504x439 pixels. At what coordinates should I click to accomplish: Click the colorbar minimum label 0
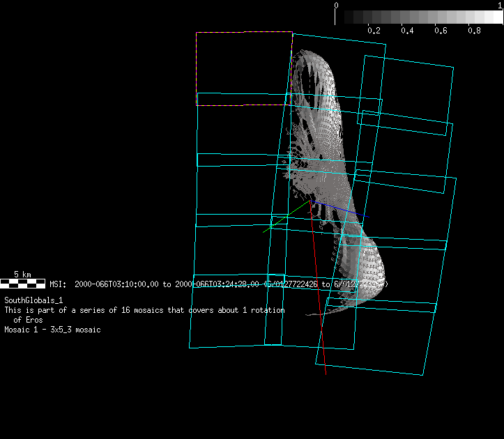click(x=337, y=5)
